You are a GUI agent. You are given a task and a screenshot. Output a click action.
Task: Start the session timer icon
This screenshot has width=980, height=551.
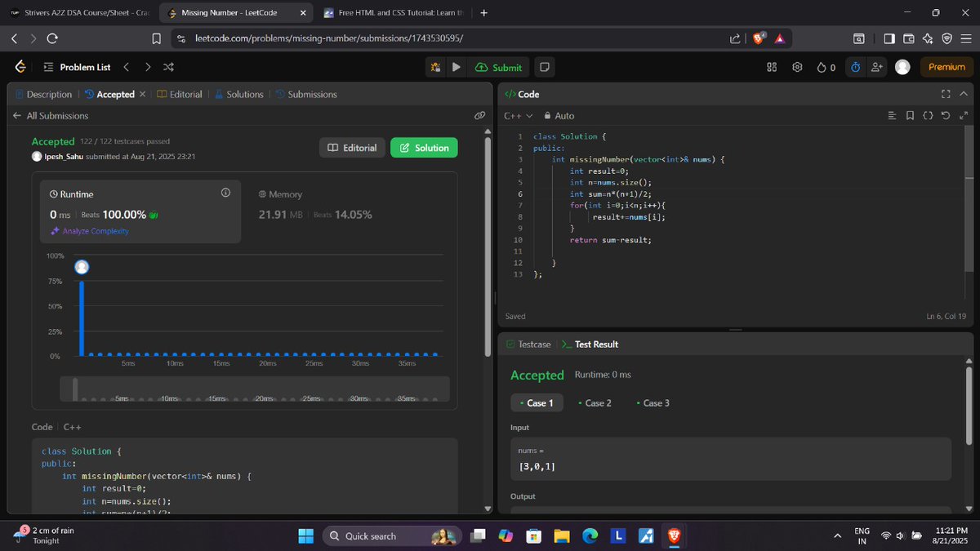(x=854, y=68)
